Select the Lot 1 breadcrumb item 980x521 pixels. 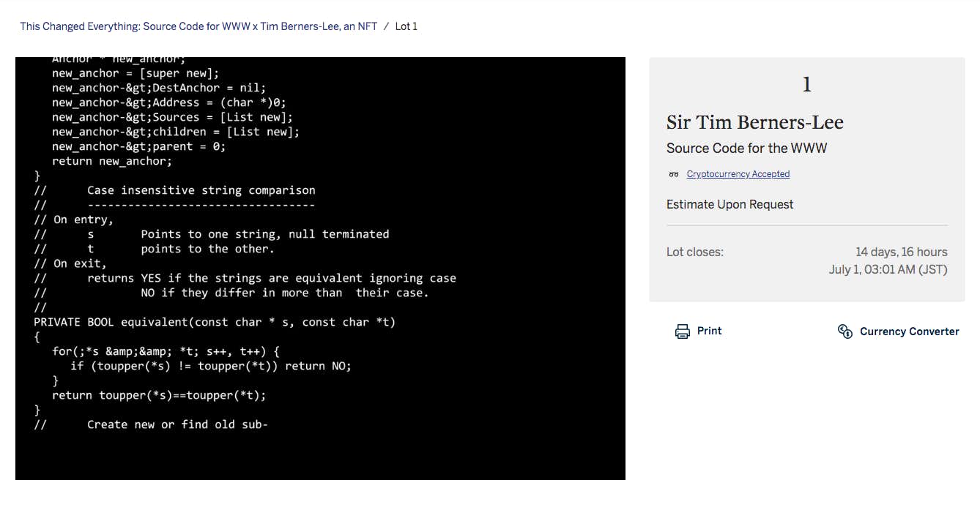point(406,26)
